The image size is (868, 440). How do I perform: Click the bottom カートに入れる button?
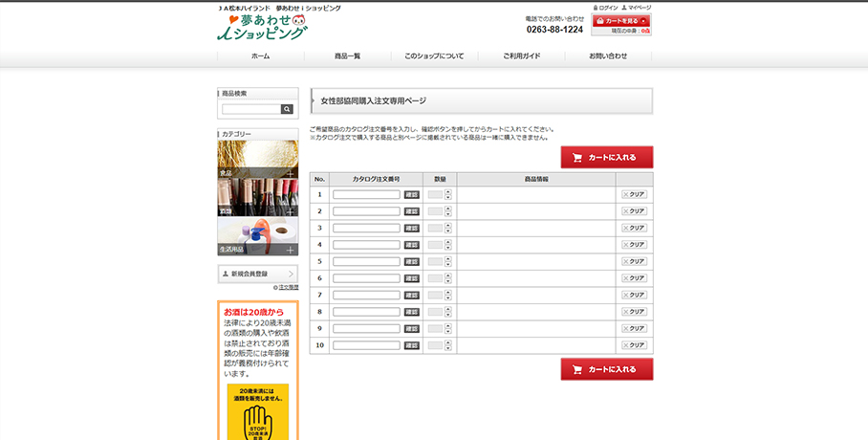[607, 369]
